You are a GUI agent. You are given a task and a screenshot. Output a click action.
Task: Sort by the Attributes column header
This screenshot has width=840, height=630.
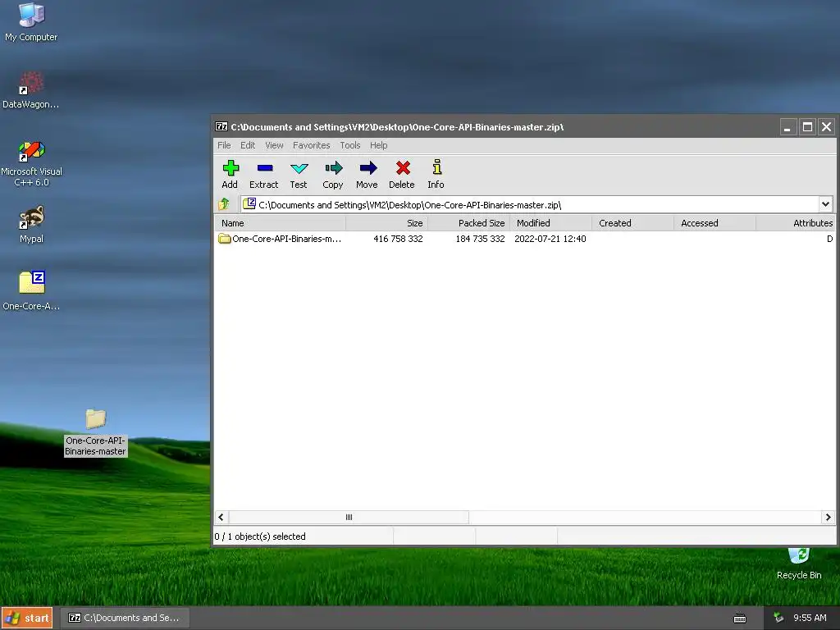(x=796, y=223)
